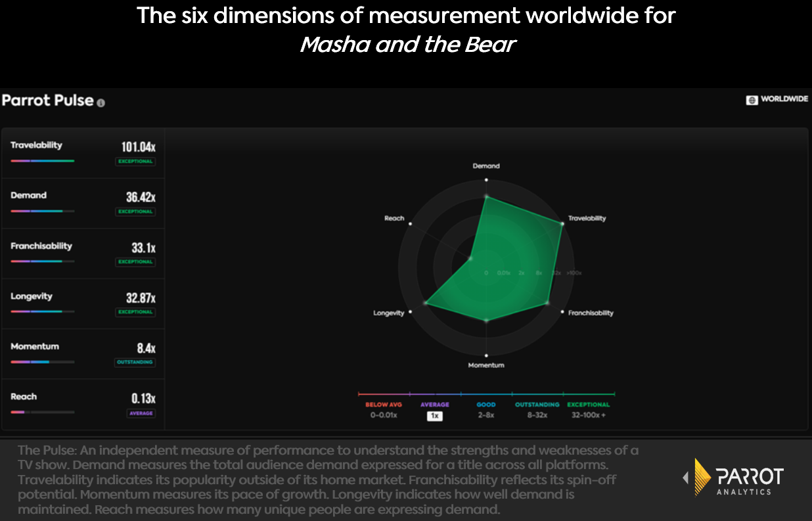812x521 pixels.
Task: Click the Parrot Pulse info icon
Action: point(101,102)
